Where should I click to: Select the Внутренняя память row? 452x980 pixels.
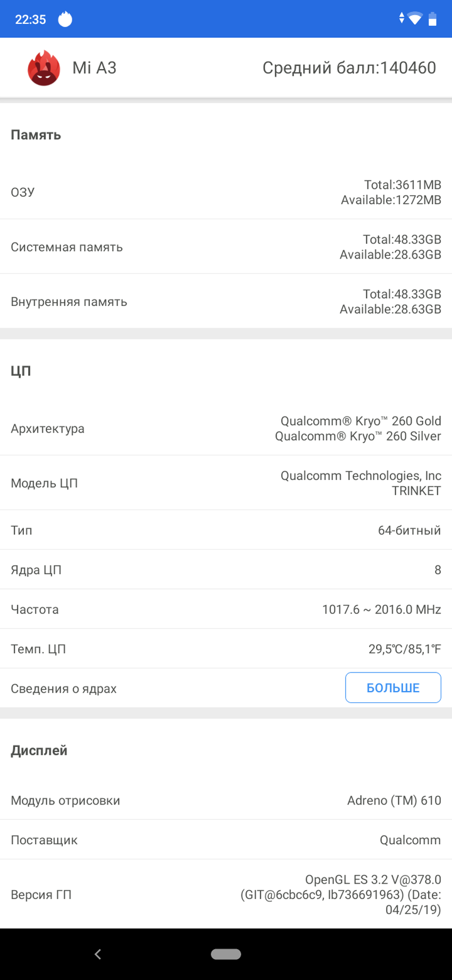coord(226,302)
